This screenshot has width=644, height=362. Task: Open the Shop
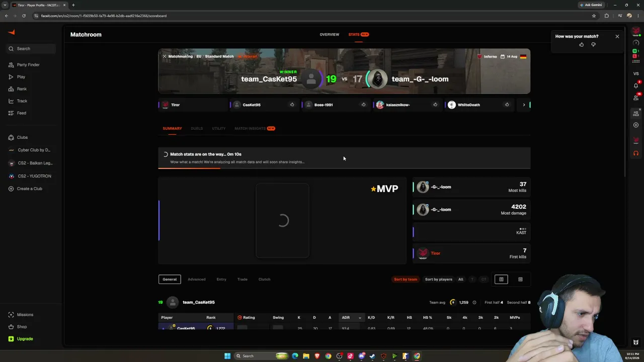point(22,327)
